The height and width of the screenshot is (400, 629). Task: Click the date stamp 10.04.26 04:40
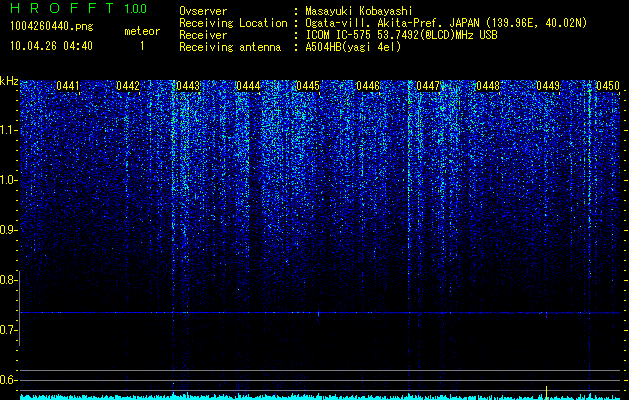click(x=51, y=46)
